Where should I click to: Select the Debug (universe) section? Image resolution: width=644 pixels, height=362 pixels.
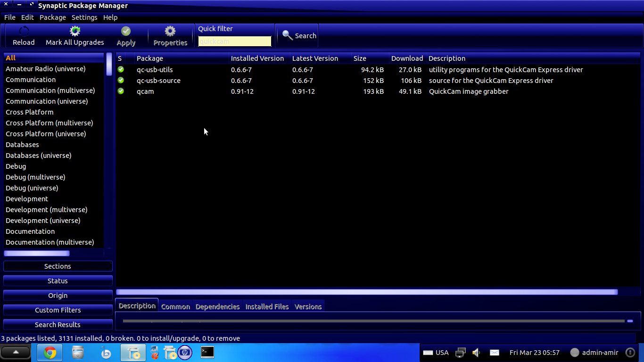point(54,188)
